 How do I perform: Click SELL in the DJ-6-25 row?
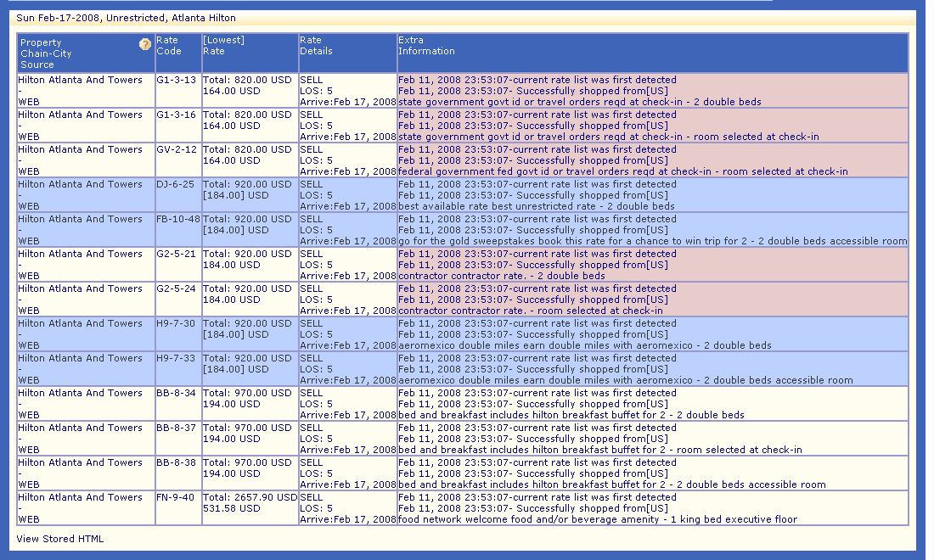pyautogui.click(x=311, y=184)
